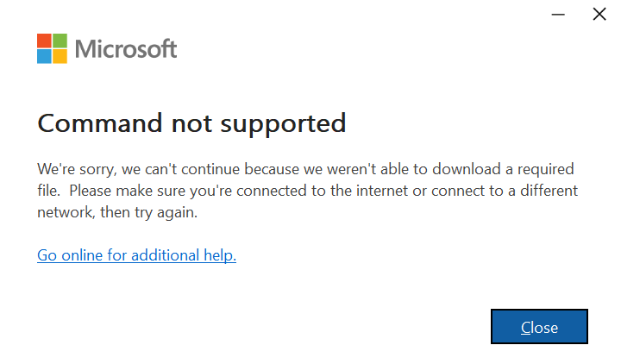Minimize the error dialog window
Image resolution: width=621 pixels, height=364 pixels.
[x=558, y=15]
